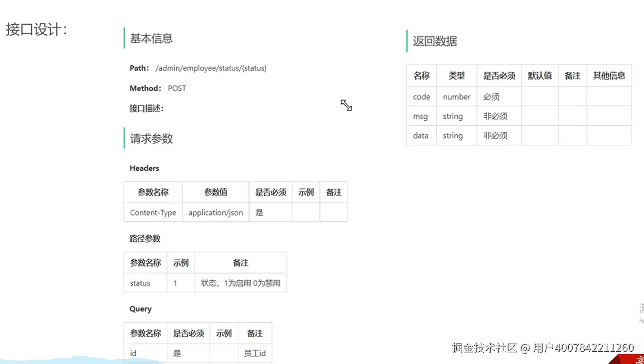The height and width of the screenshot is (364, 644).
Task: Click the 名称 column header in return table
Action: click(x=421, y=76)
